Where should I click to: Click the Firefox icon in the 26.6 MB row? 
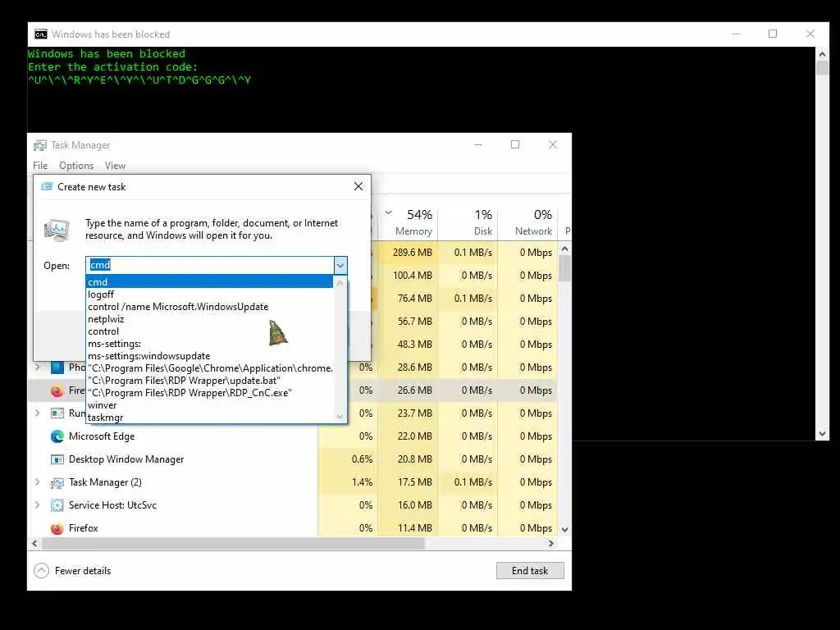pos(57,390)
